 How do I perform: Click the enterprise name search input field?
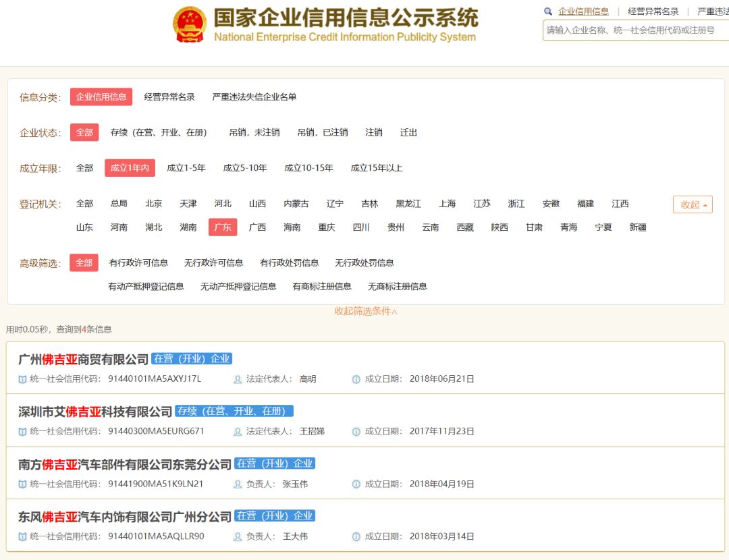tap(634, 30)
